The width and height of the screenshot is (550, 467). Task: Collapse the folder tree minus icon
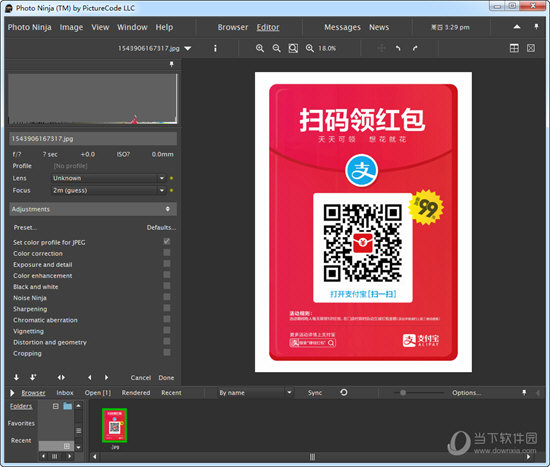coord(55,406)
